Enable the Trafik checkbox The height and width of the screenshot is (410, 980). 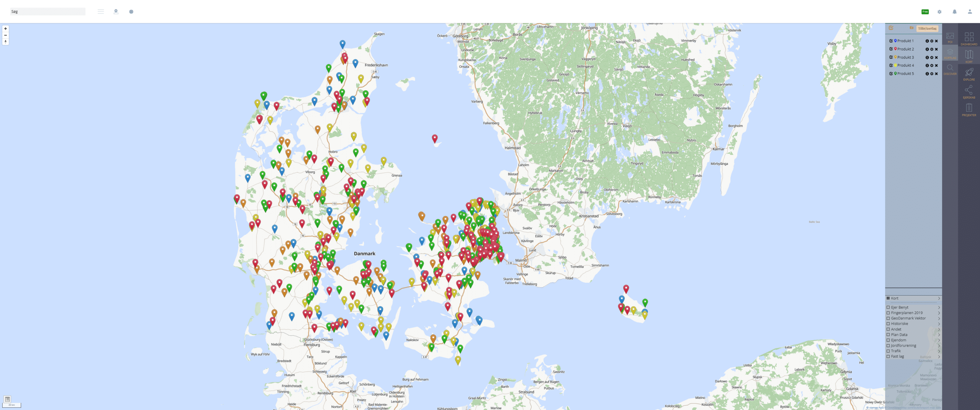coord(888,351)
